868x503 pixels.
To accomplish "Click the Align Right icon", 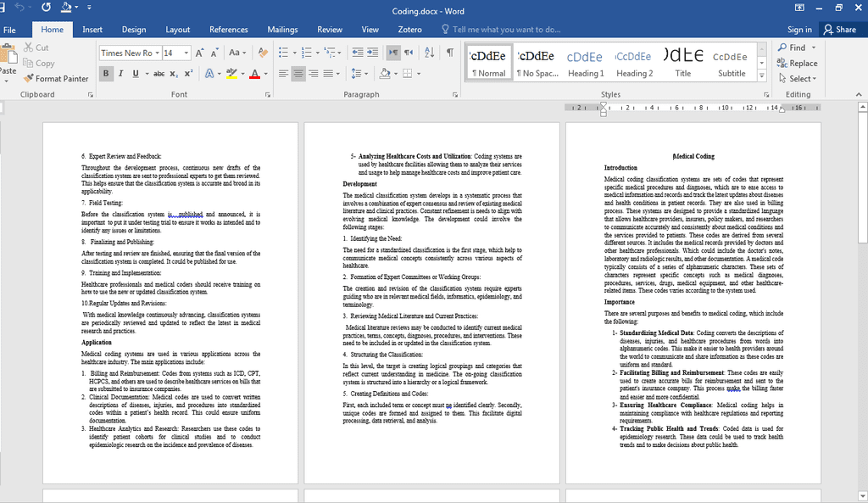I will point(314,74).
